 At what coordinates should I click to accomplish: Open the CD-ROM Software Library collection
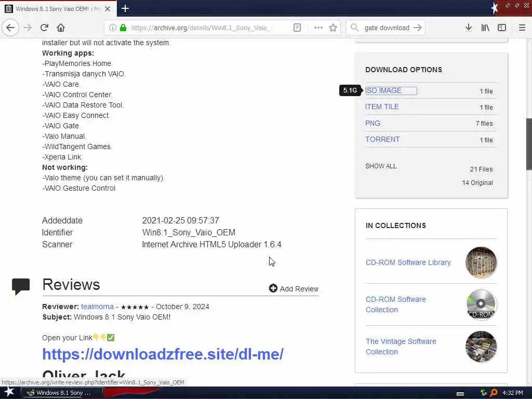coord(408,262)
